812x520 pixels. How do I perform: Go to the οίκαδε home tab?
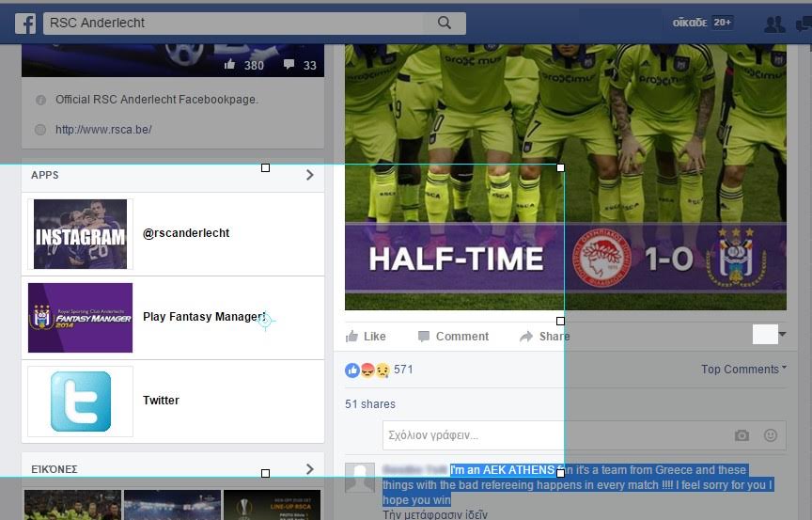pyautogui.click(x=690, y=23)
